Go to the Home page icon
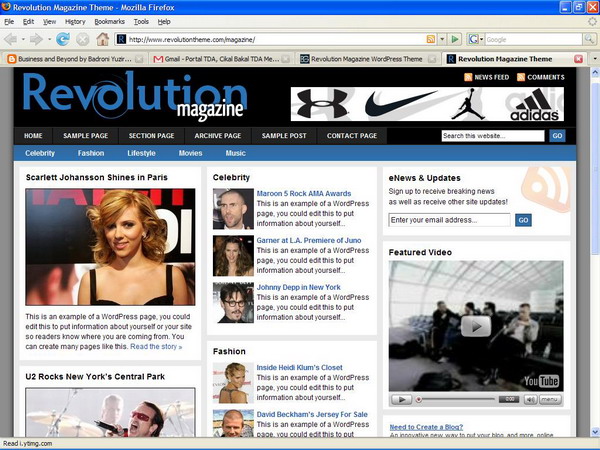The height and width of the screenshot is (450, 600). (x=103, y=39)
